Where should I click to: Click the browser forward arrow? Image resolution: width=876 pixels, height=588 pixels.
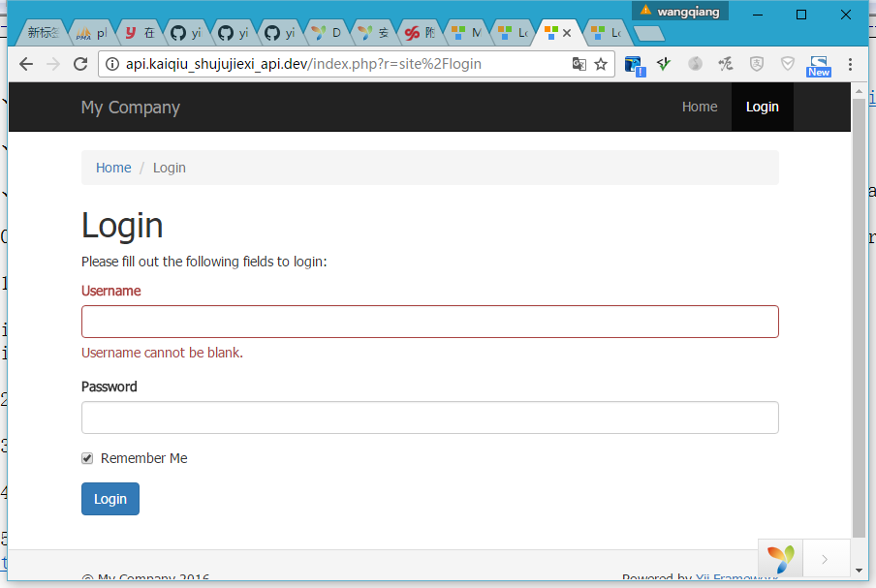pyautogui.click(x=53, y=64)
